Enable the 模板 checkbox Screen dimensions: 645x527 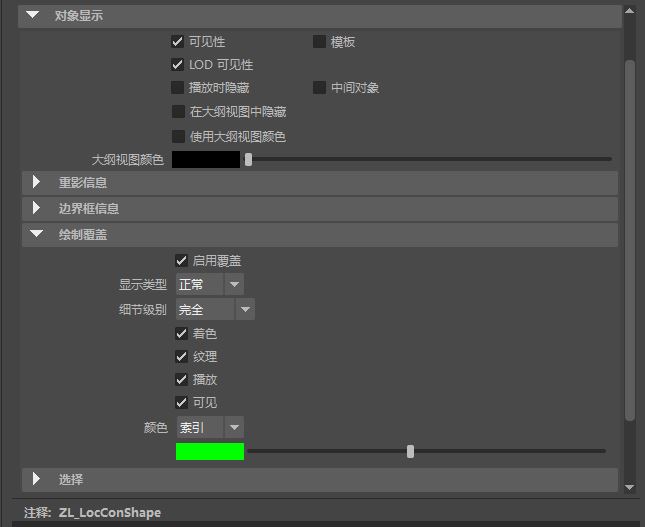(319, 42)
